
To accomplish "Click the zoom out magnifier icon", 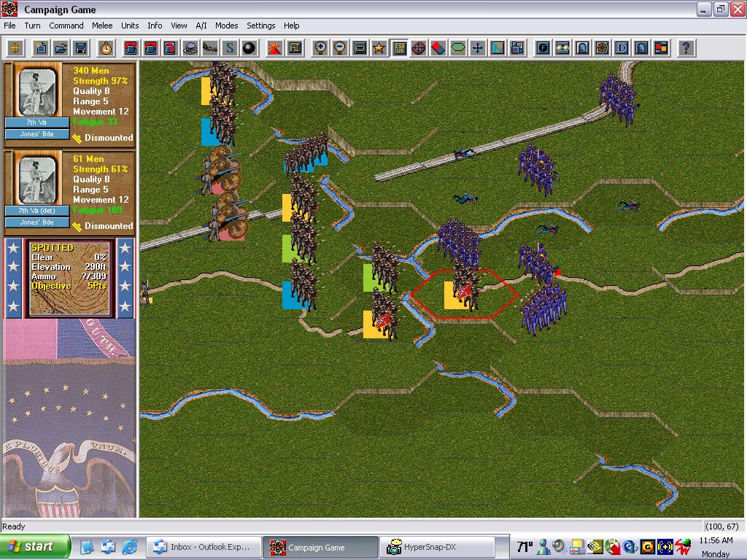I will (x=339, y=48).
